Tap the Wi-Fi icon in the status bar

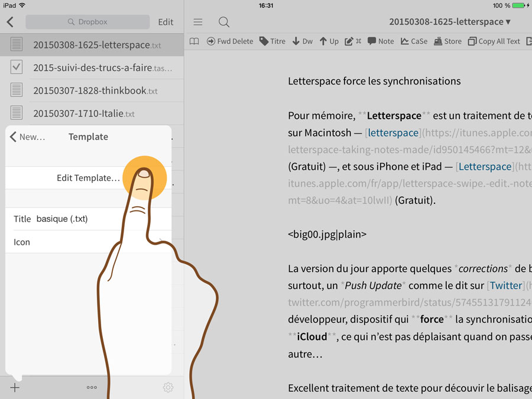pos(22,5)
